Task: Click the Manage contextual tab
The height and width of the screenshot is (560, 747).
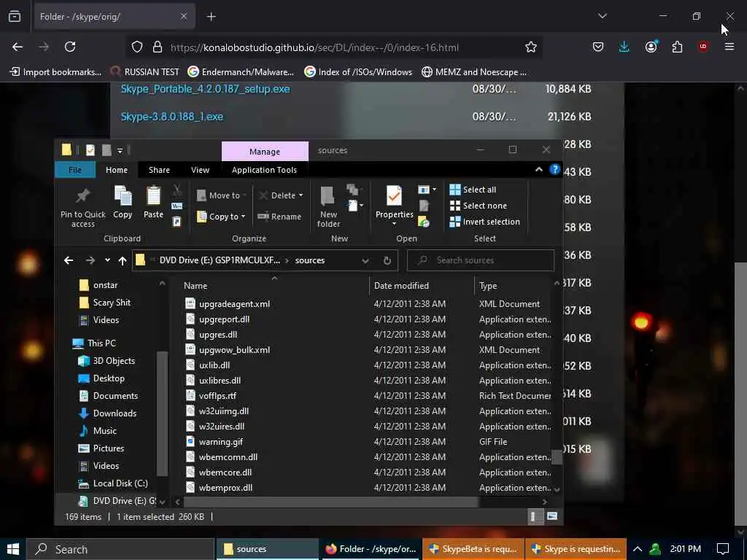Action: (265, 152)
